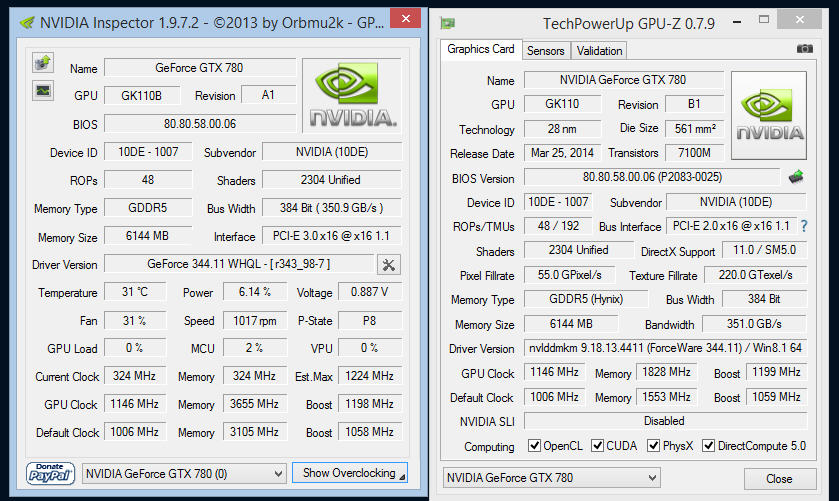Open the GPU selector dropdown in NVIDIA Inspector
The image size is (839, 501).
pos(184,474)
